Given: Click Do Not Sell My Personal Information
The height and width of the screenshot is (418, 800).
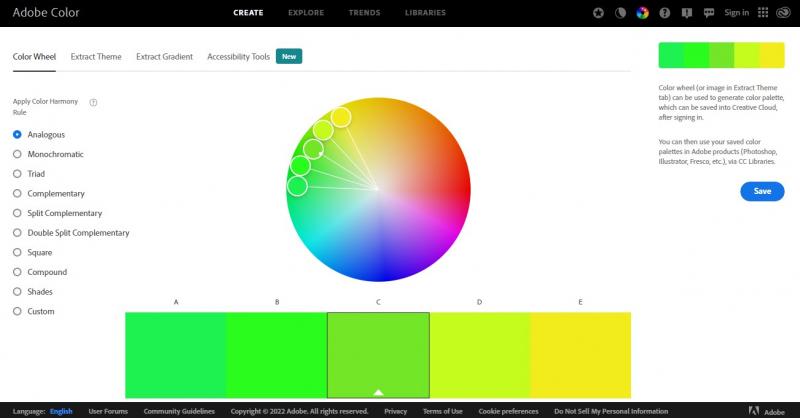Looking at the screenshot, I should point(611,411).
